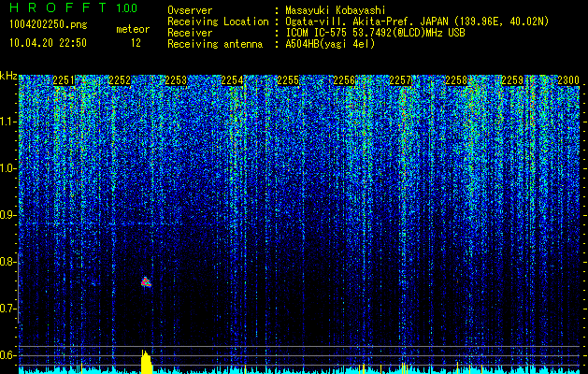Image resolution: width=588 pixels, height=374 pixels.
Task: Click the red meteor echo blob in spectrogram
Action: [146, 282]
